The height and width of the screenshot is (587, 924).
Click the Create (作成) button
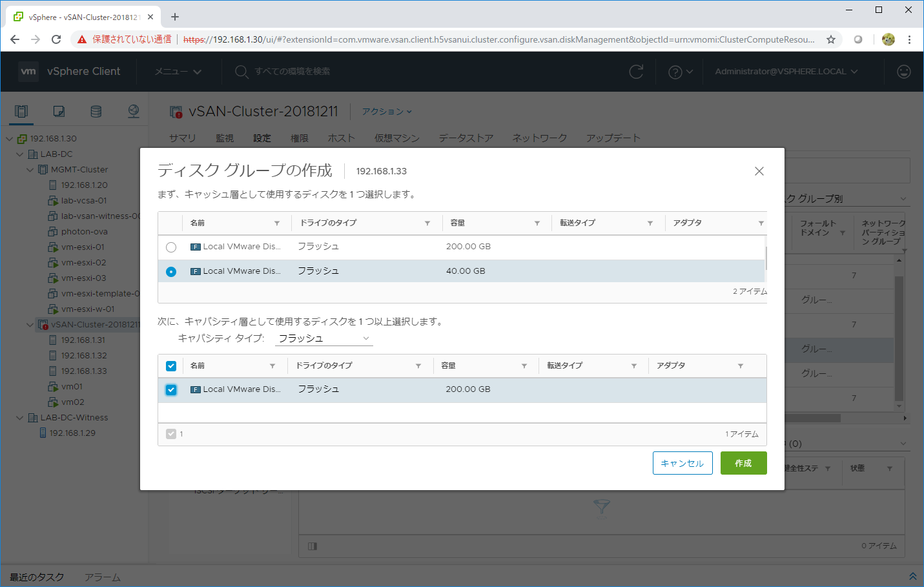click(x=743, y=463)
